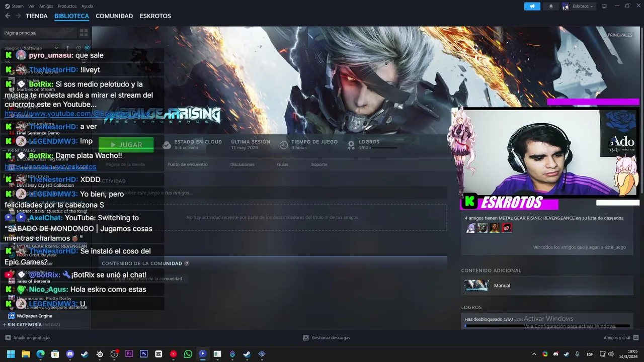Image resolution: width=644 pixels, height=362 pixels.
Task: Go forward with the right arrow
Action: pyautogui.click(x=18, y=16)
